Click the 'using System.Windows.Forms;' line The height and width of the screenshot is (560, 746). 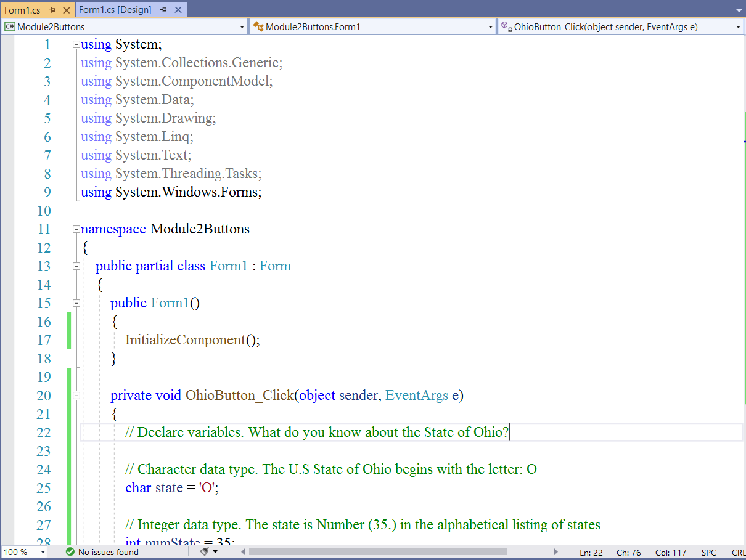pos(171,192)
